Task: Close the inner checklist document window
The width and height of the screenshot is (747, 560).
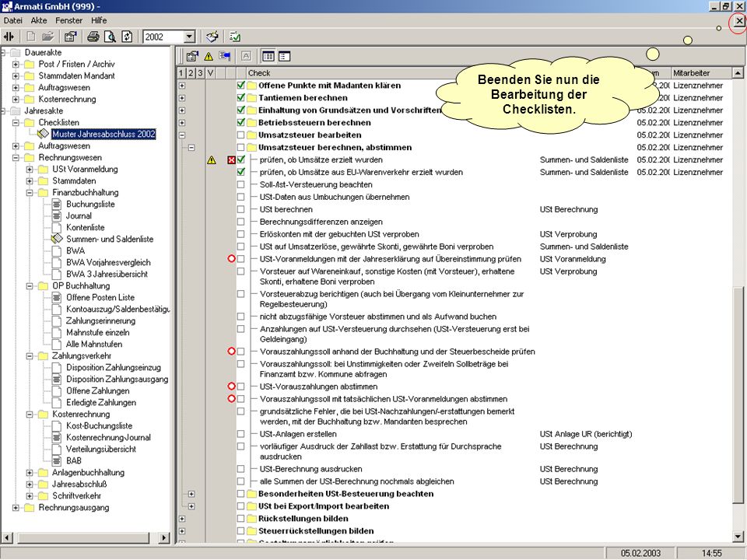Action: pos(739,21)
